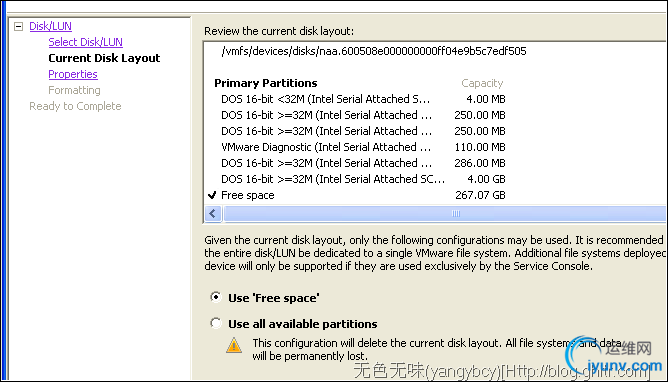Open the Disk/LUN wizard step link

(50, 26)
